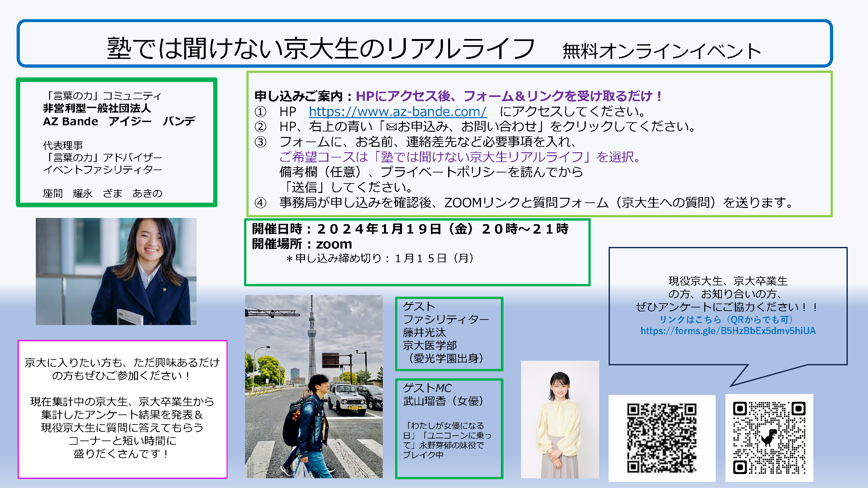This screenshot has height=488, width=868.
Task: Click the pink-bordered 京大に入りたい方も text box
Action: point(122,409)
